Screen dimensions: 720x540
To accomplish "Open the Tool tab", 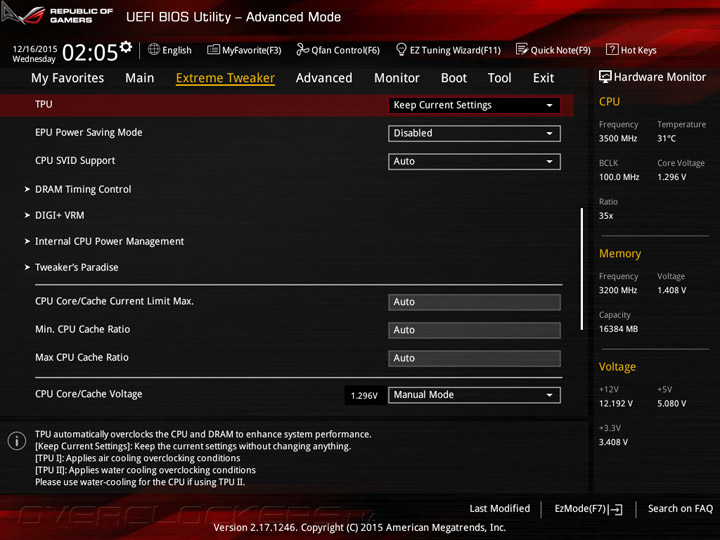I will point(500,78).
